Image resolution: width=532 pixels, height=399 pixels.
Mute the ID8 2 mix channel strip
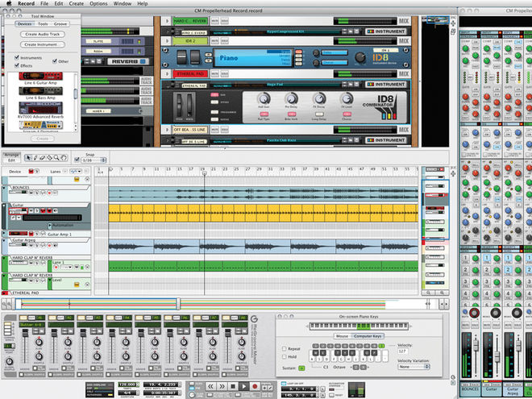pos(214,41)
